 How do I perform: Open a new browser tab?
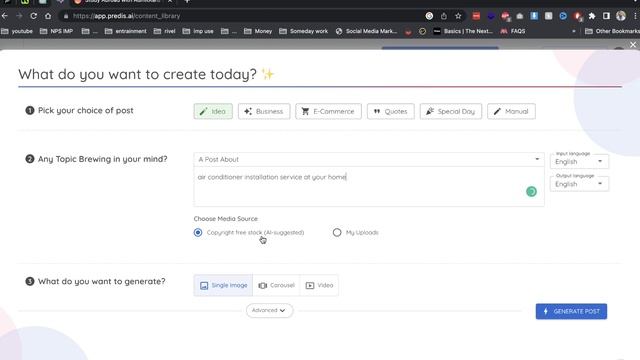point(187,2)
